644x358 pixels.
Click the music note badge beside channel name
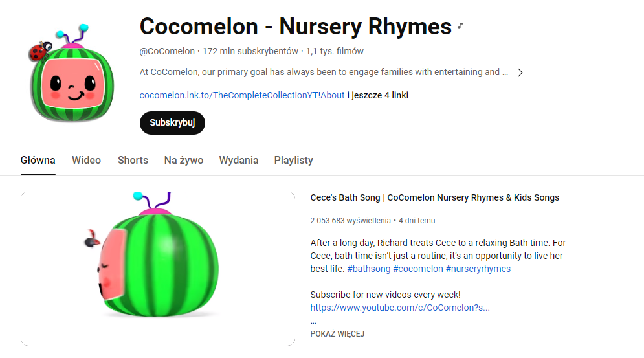[x=460, y=27]
